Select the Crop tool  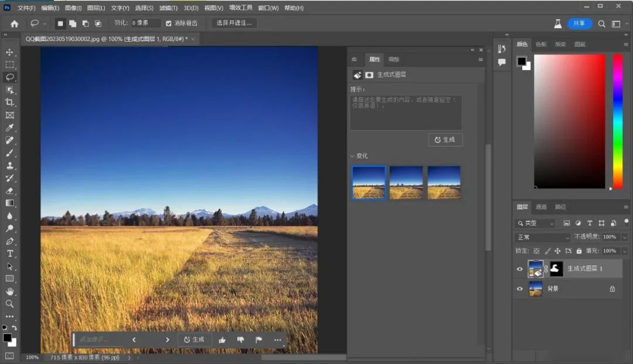coord(10,102)
